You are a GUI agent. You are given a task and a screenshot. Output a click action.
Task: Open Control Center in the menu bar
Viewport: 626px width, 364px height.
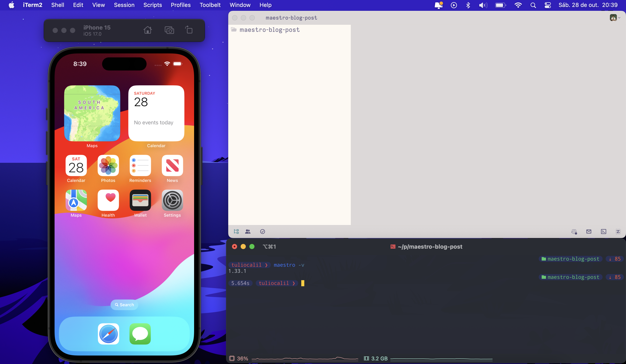[548, 5]
